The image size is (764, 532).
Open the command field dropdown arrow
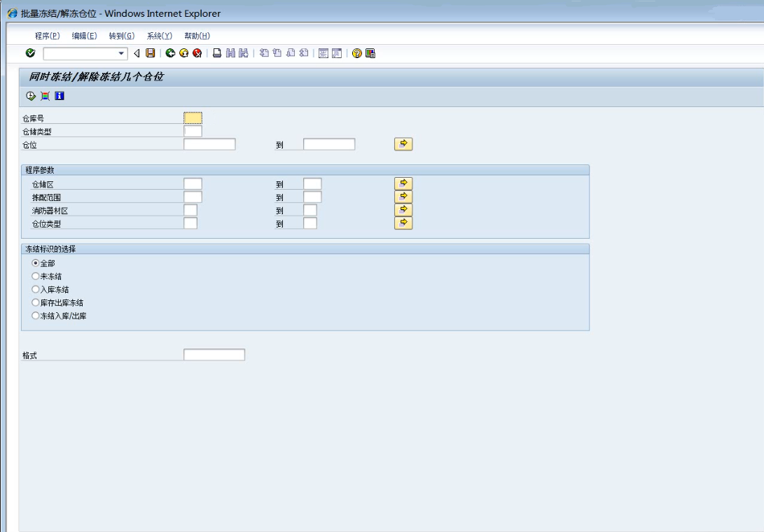(x=121, y=53)
